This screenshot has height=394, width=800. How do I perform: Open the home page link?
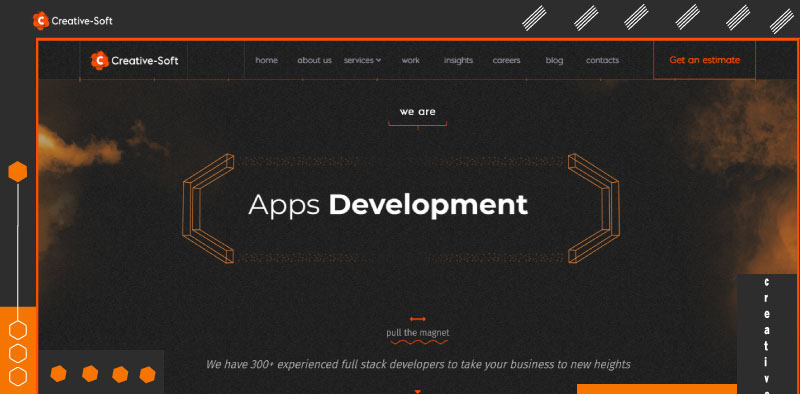pyautogui.click(x=266, y=60)
